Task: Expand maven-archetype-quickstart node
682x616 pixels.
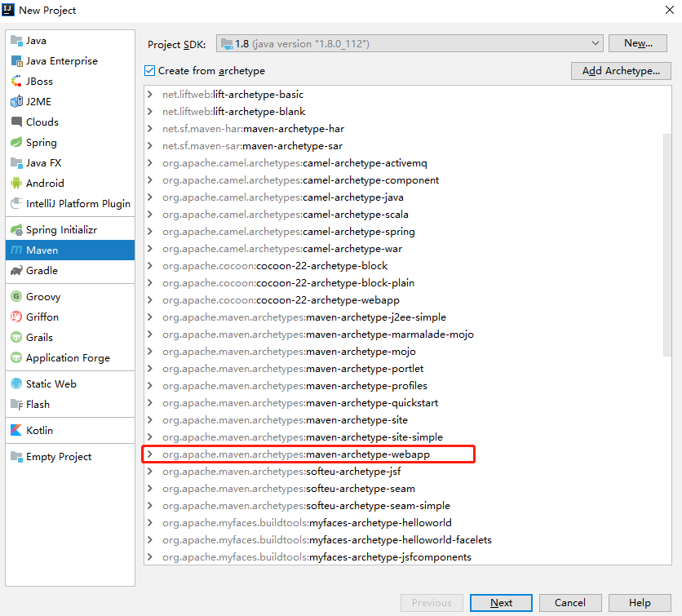Action: click(150, 403)
